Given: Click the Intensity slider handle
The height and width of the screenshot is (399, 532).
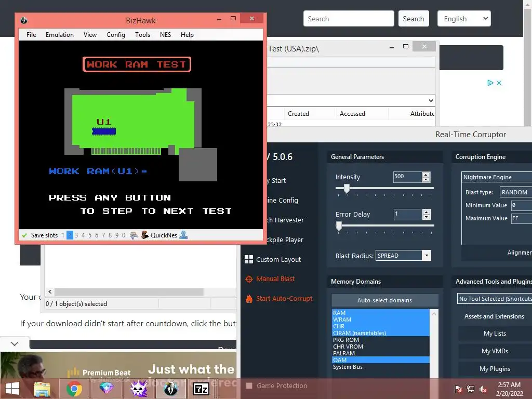Looking at the screenshot, I should click(347, 188).
